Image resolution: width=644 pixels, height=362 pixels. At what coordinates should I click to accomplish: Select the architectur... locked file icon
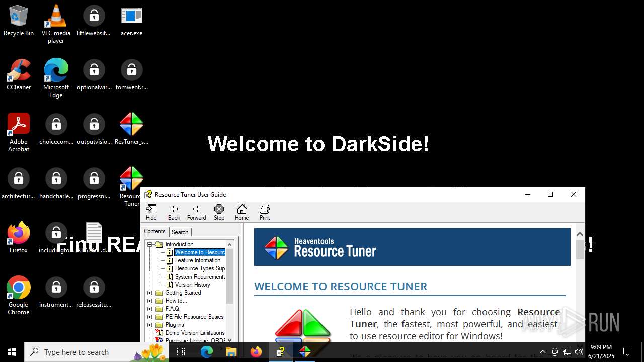coord(19,184)
